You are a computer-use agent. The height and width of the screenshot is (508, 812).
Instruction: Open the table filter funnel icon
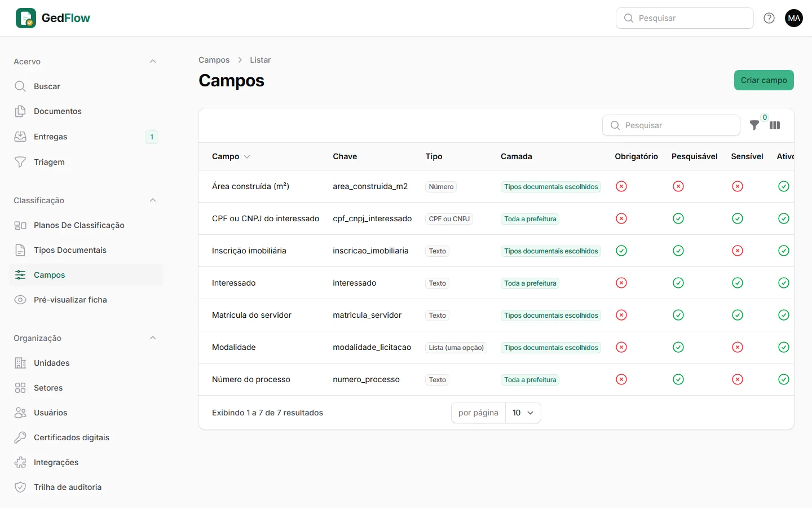coord(754,125)
